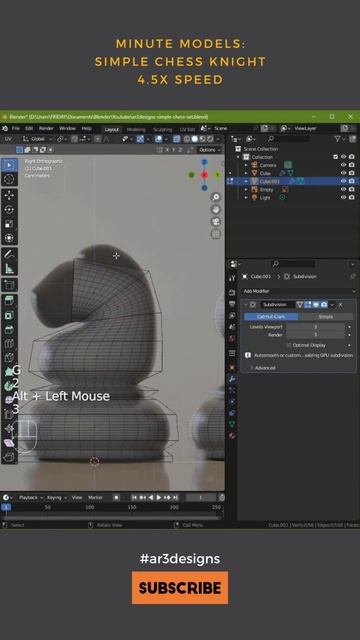This screenshot has height=640, width=360.
Task: Remove the Subdivision modifier with X
Action: 340,304
